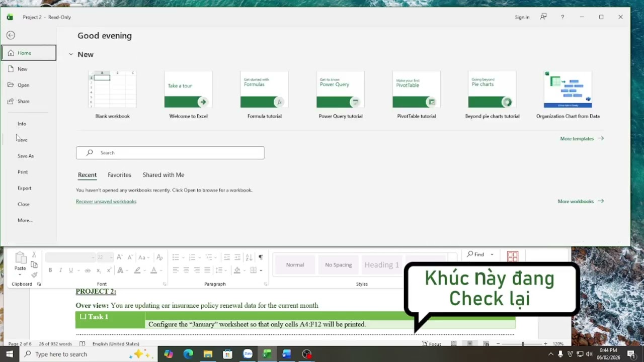Toggle Superscript in Word ribbon
Viewport: 644px width, 362px height.
(x=109, y=270)
